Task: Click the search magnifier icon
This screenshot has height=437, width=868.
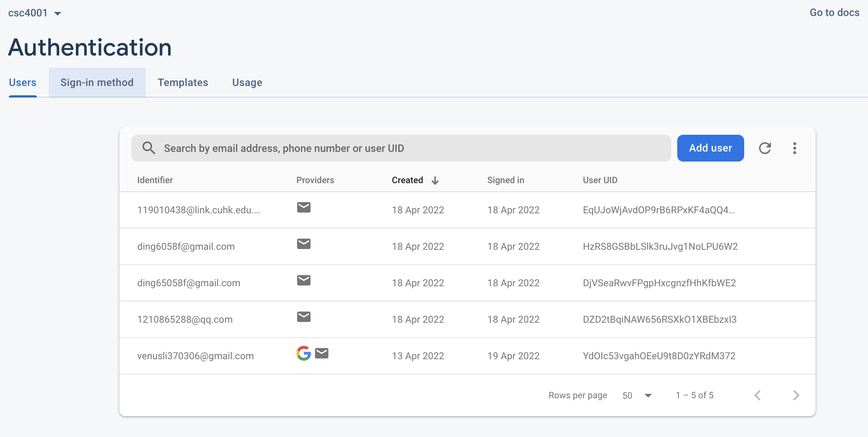Action: [148, 148]
